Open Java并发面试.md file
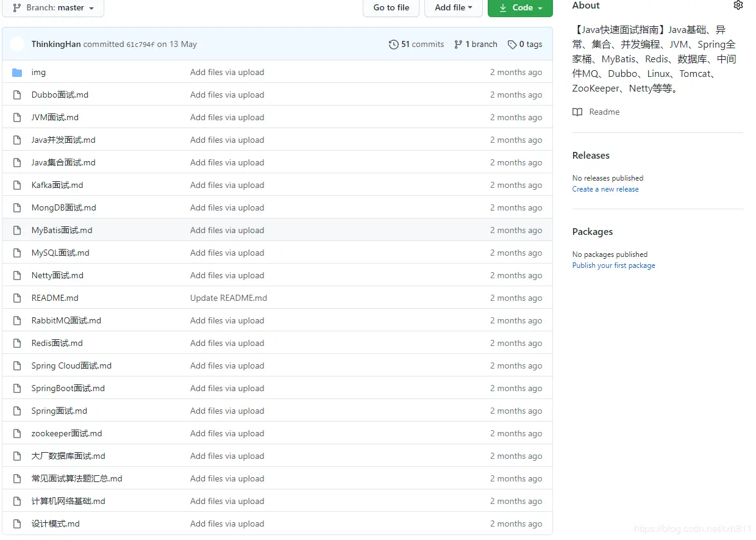756x540 pixels. coord(63,140)
